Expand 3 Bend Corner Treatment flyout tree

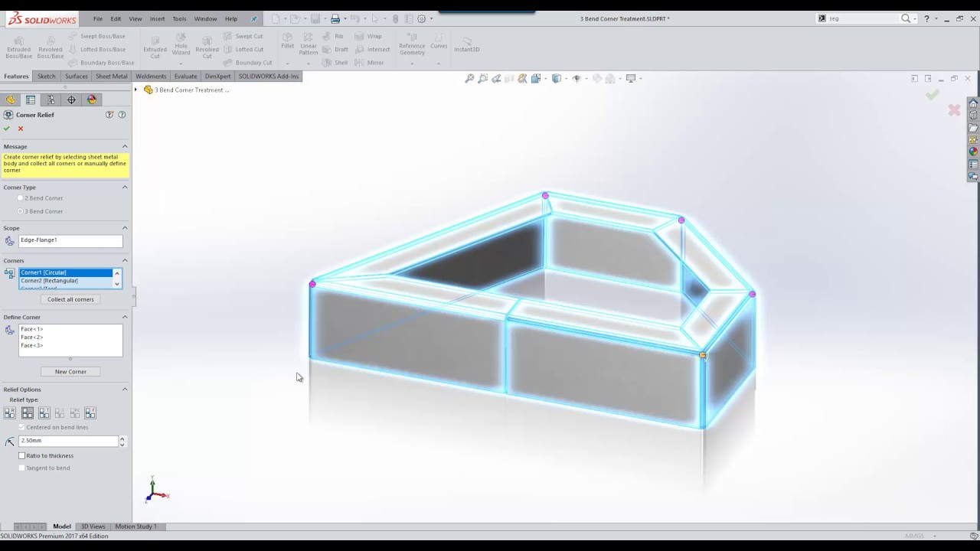pyautogui.click(x=136, y=90)
